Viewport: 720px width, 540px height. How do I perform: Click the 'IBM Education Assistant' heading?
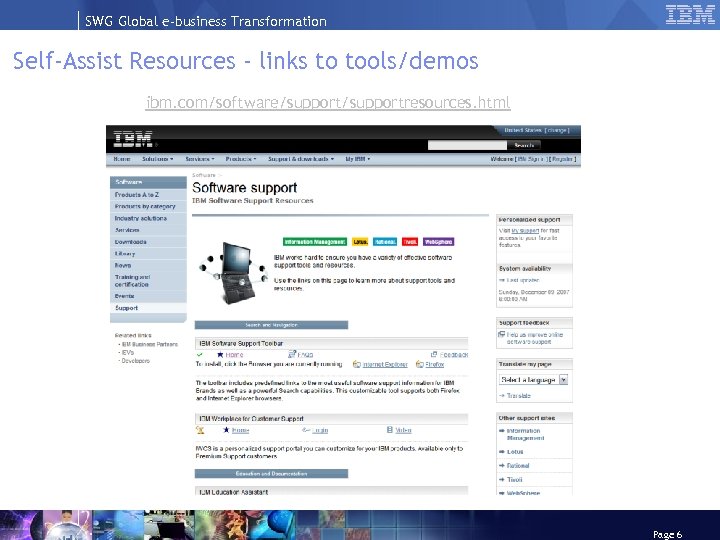click(233, 492)
